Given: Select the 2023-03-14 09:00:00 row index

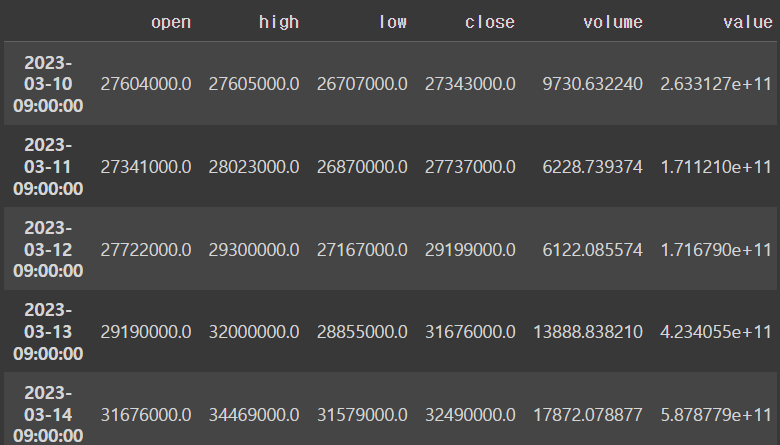Looking at the screenshot, I should pyautogui.click(x=48, y=414).
